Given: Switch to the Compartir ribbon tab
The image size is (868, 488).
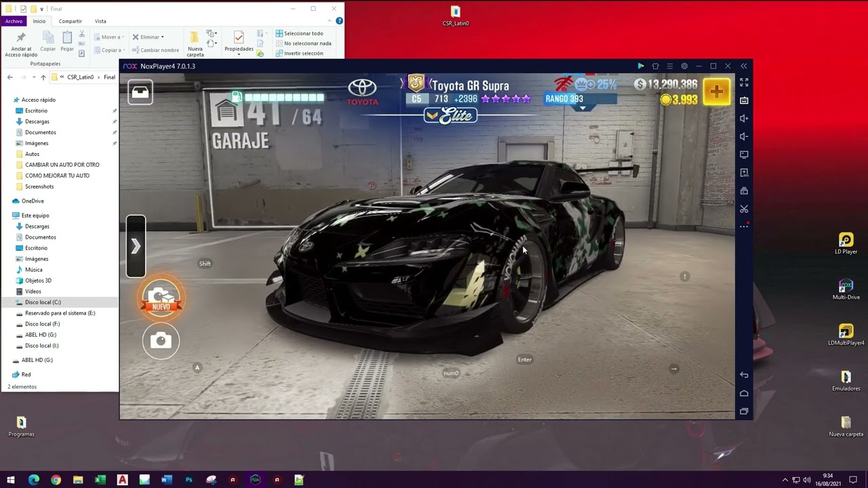Looking at the screenshot, I should pos(70,21).
